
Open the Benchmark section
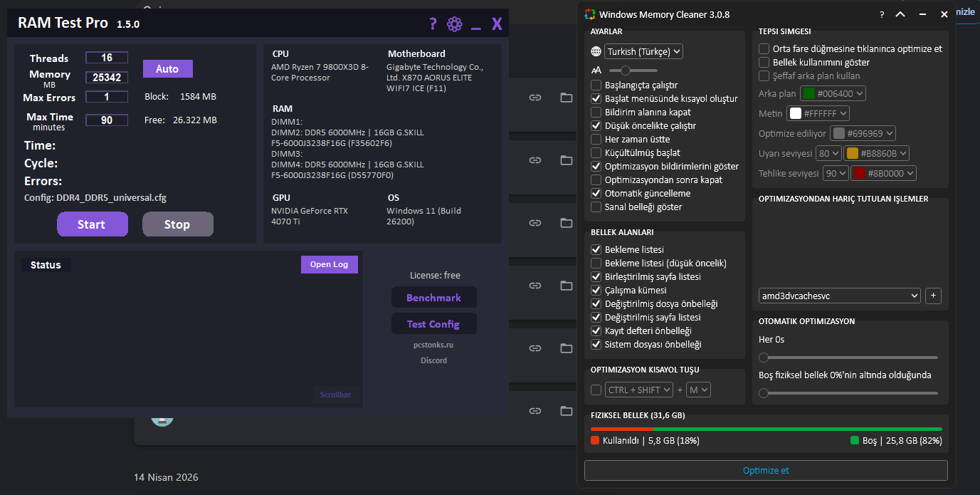(x=434, y=298)
